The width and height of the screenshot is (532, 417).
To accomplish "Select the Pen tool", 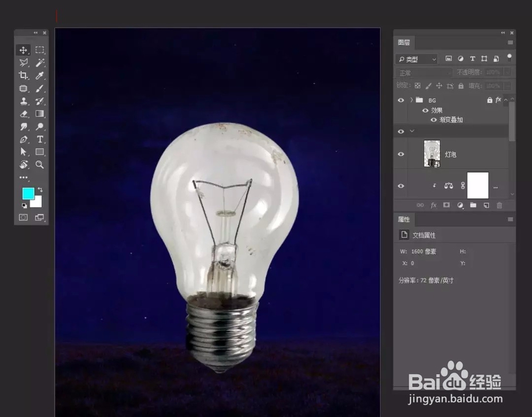I will click(23, 139).
